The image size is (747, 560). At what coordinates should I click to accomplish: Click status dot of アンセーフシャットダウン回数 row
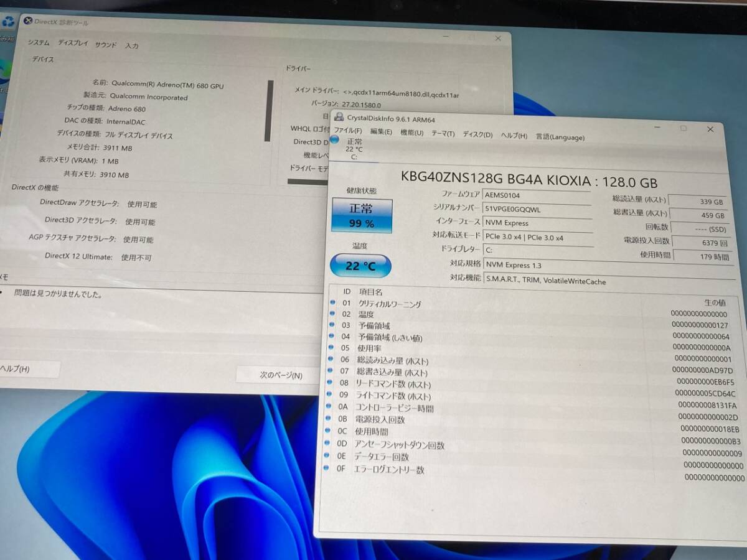[328, 443]
